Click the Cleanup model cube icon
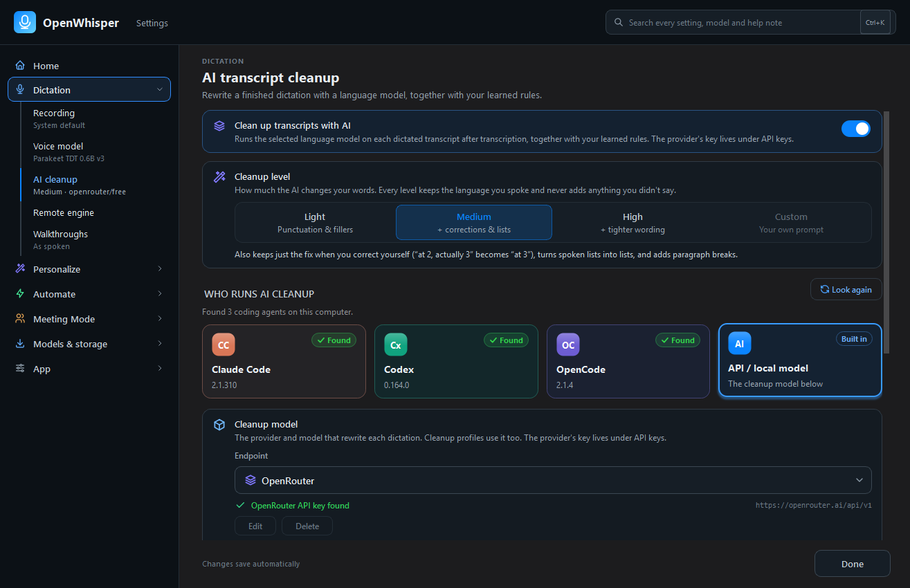Viewport: 910px width, 588px height. pyautogui.click(x=219, y=425)
